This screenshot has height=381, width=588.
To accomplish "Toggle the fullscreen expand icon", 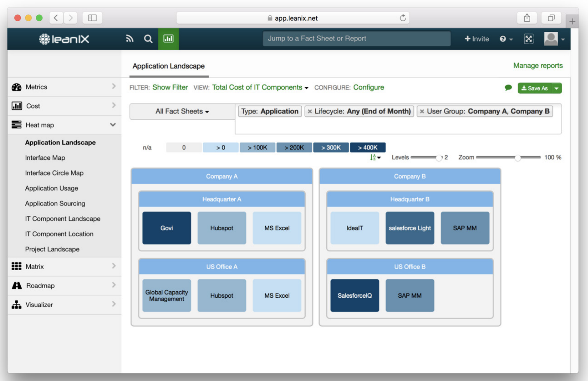I will coord(529,39).
